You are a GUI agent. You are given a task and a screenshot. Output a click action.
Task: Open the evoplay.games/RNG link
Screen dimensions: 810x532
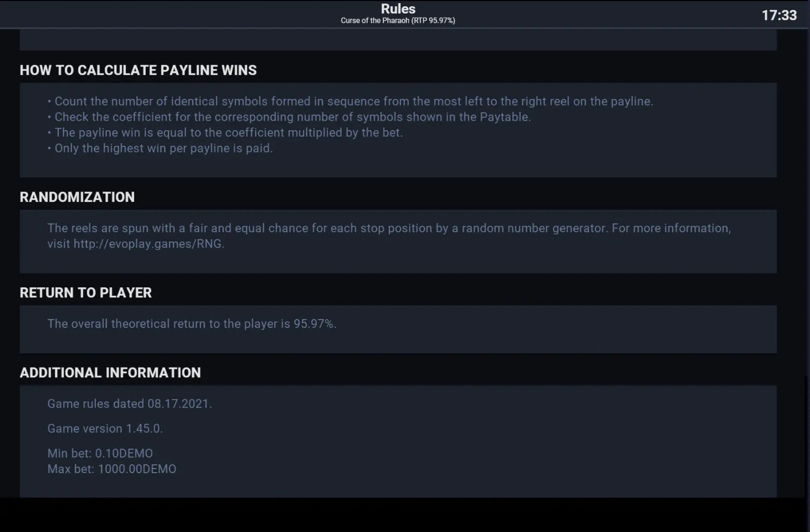click(148, 244)
